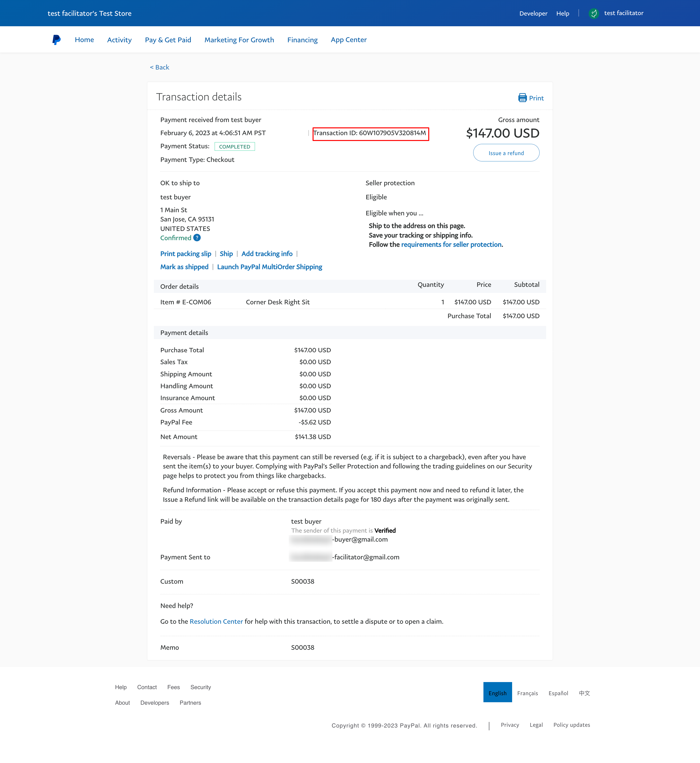
Task: Open the App Center menu
Action: point(349,40)
